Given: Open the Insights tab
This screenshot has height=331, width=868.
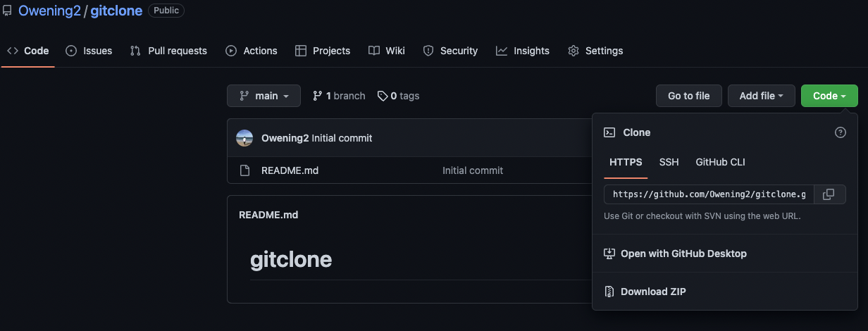Looking at the screenshot, I should [x=523, y=51].
